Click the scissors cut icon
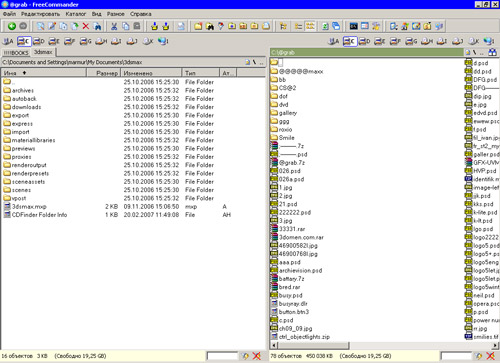Screen dimensions: 500x363 click(114, 26)
